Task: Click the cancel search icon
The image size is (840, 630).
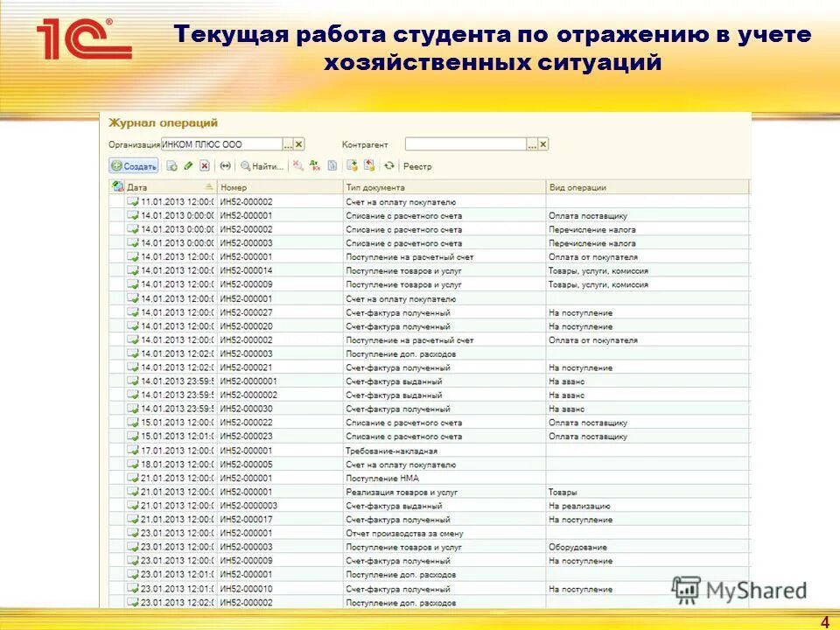Action: (x=297, y=164)
